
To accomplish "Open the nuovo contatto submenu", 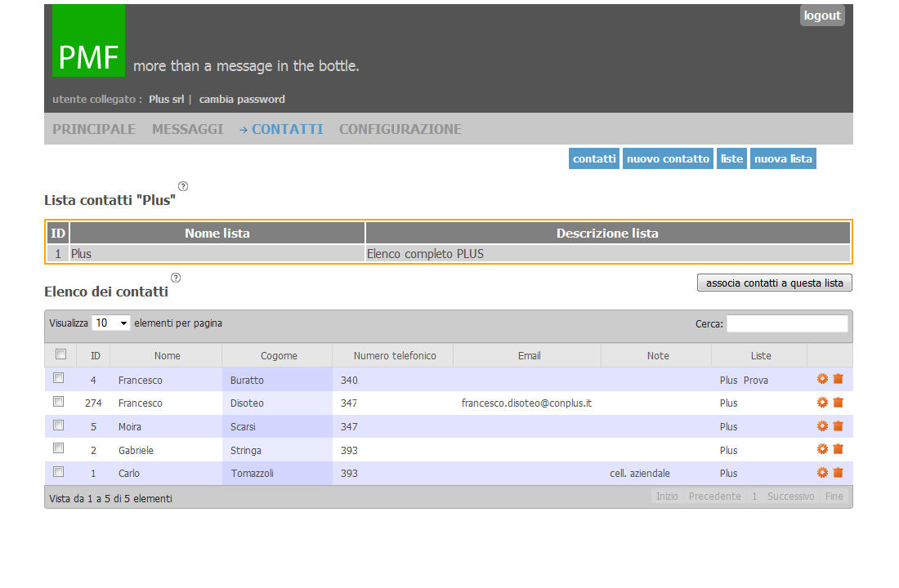I will 668,158.
